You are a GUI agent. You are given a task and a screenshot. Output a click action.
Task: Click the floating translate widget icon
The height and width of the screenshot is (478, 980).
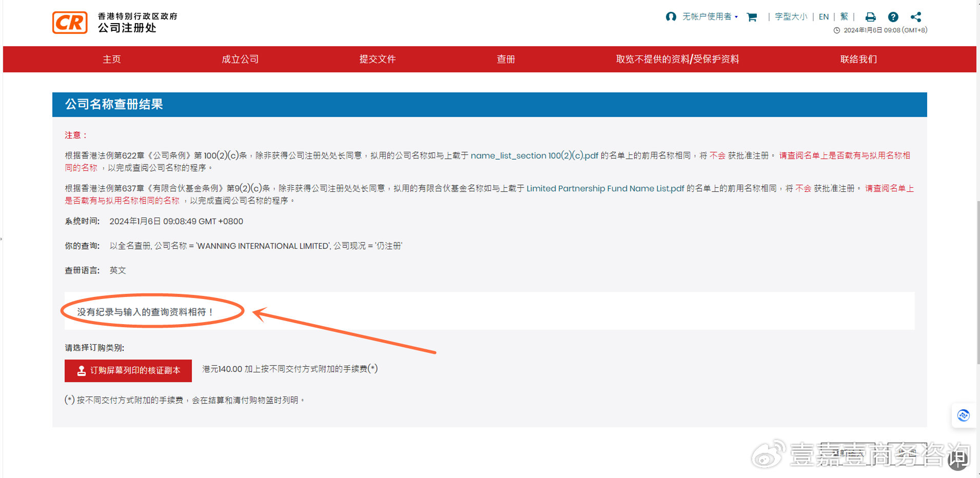pyautogui.click(x=964, y=415)
